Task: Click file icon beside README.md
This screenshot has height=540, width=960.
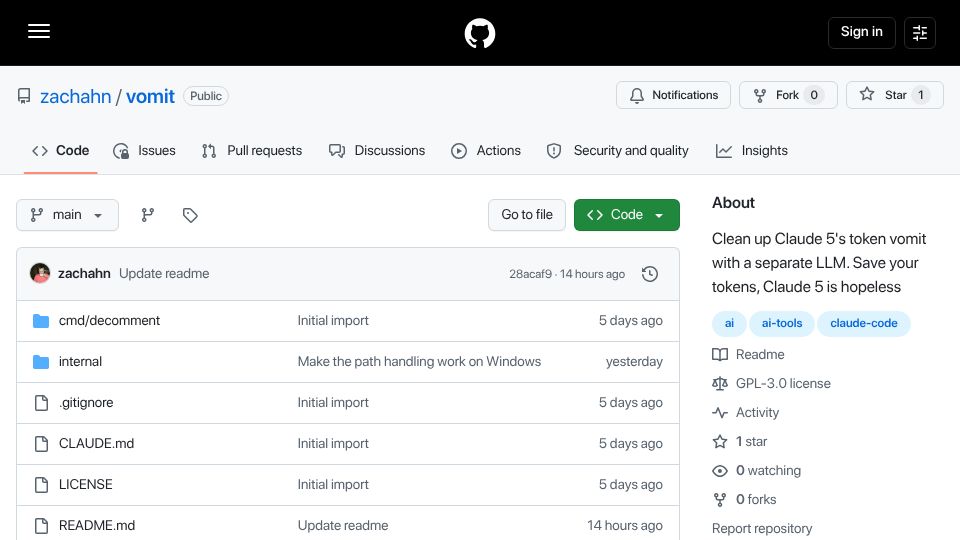Action: 41,526
